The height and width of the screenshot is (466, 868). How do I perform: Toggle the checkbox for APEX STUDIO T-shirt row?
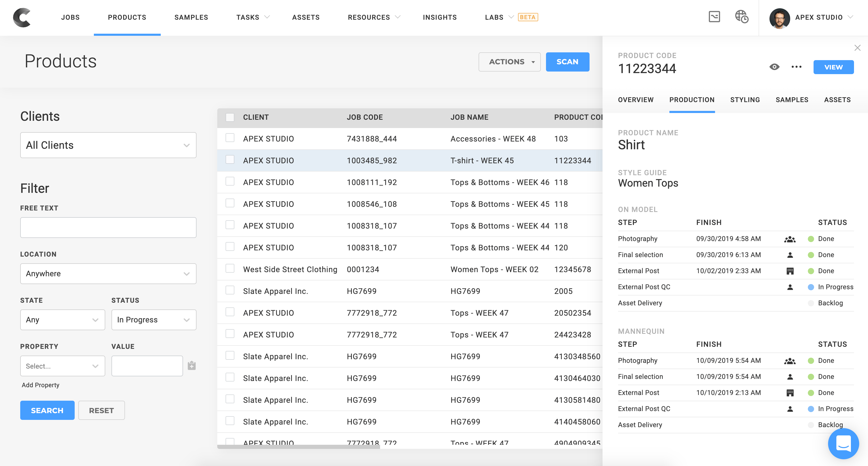click(x=230, y=161)
